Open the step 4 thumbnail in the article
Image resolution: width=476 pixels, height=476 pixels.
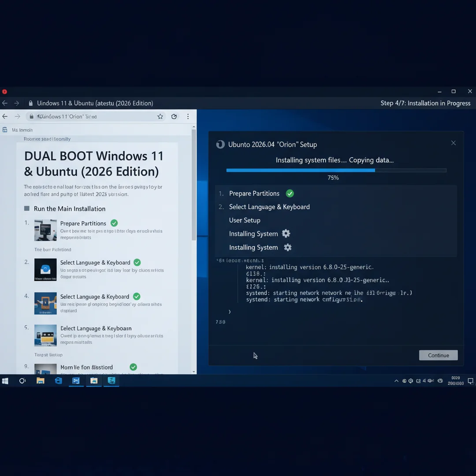45,303
